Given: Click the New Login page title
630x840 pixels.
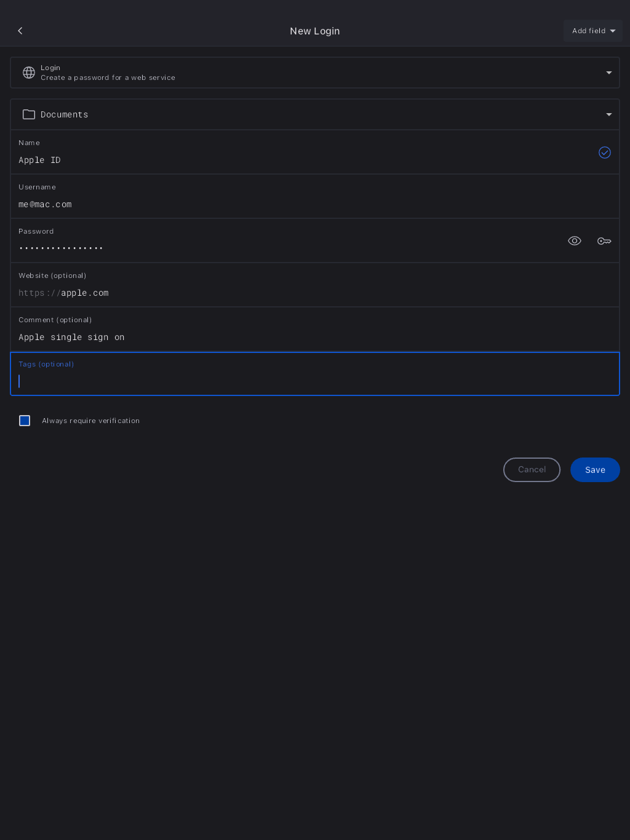Looking at the screenshot, I should click(314, 31).
